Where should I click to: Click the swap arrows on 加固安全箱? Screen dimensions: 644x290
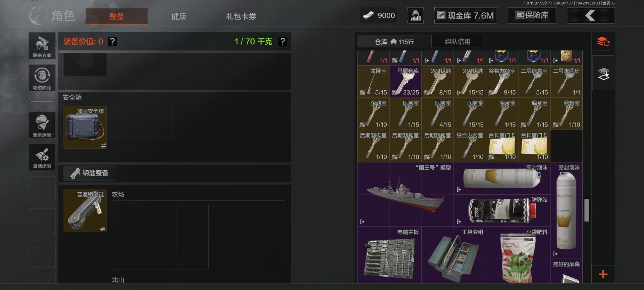click(103, 146)
